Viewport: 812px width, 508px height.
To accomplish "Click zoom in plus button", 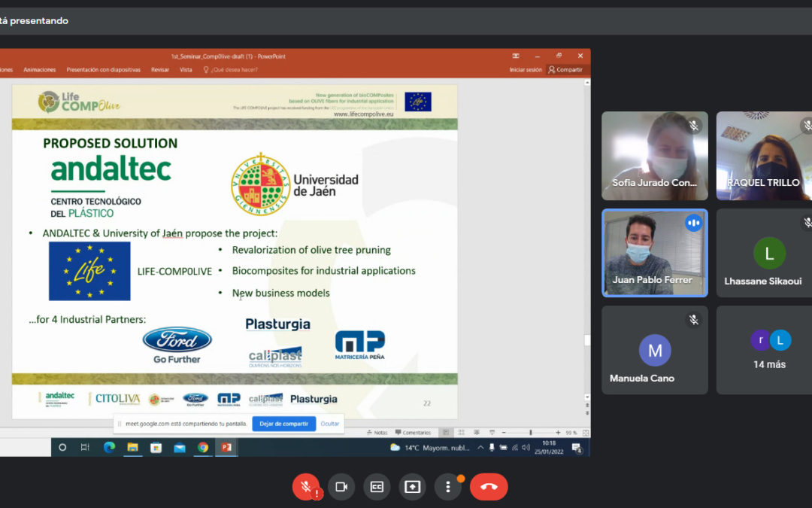I will coord(558,432).
